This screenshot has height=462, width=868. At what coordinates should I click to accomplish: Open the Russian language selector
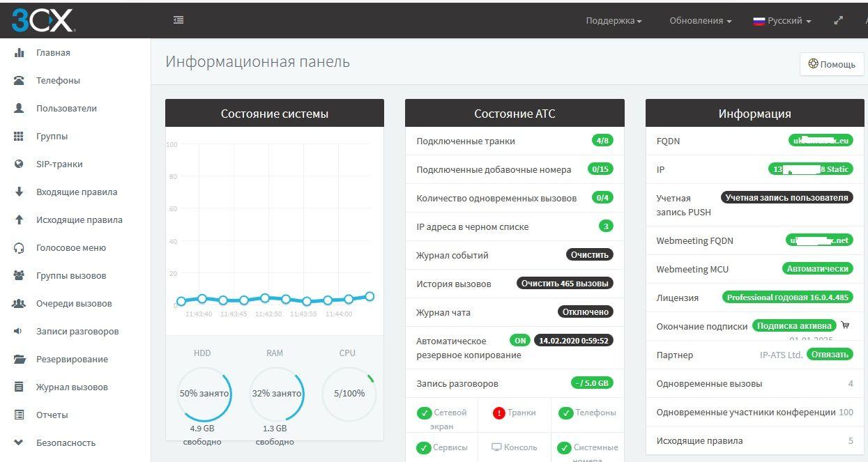tap(782, 21)
